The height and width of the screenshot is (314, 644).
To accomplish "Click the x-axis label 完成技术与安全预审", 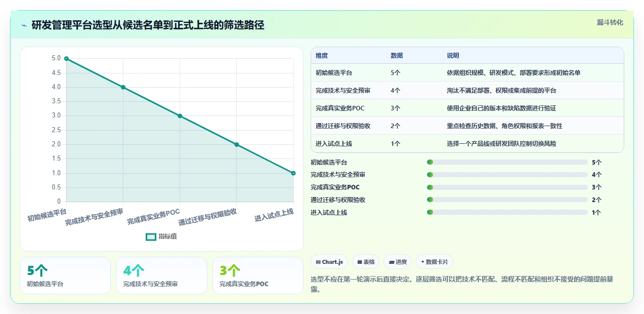I will pyautogui.click(x=94, y=217).
